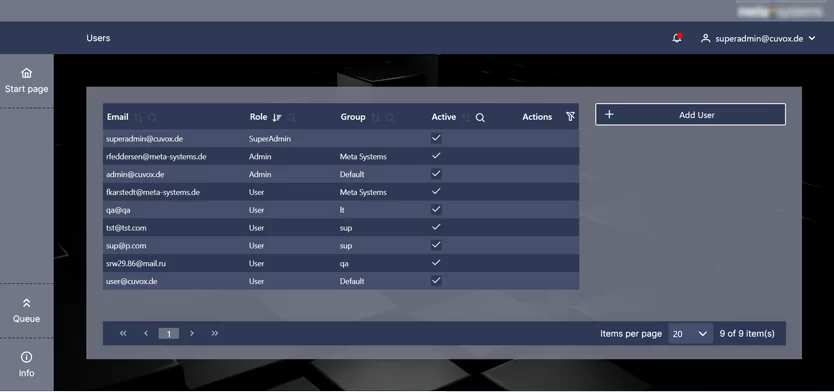Image resolution: width=834 pixels, height=392 pixels.
Task: Open the Queue sidebar icon
Action: pyautogui.click(x=26, y=303)
